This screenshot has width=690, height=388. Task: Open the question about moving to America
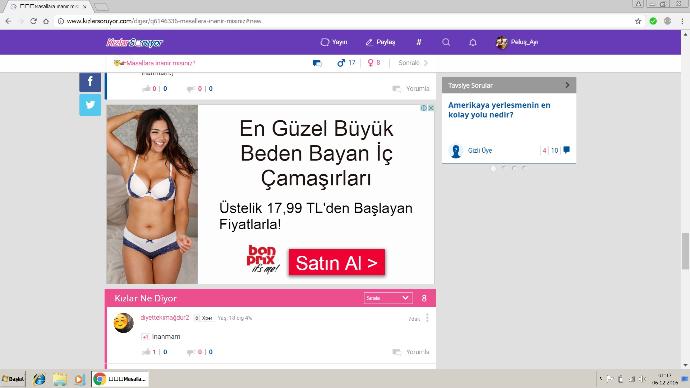(x=499, y=110)
